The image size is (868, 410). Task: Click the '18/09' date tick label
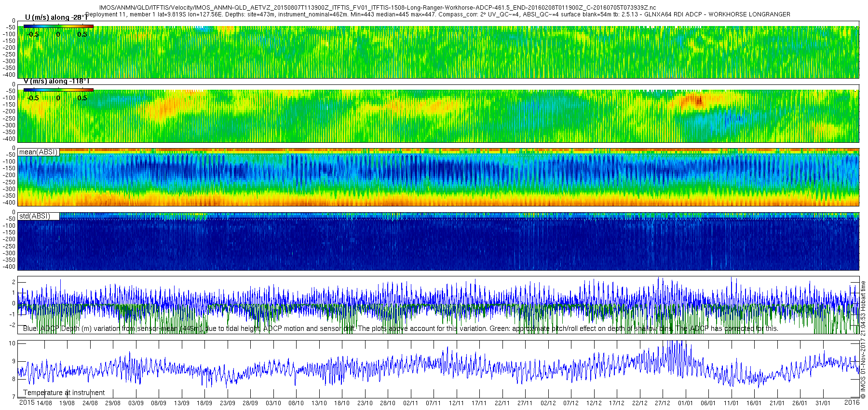(x=204, y=403)
